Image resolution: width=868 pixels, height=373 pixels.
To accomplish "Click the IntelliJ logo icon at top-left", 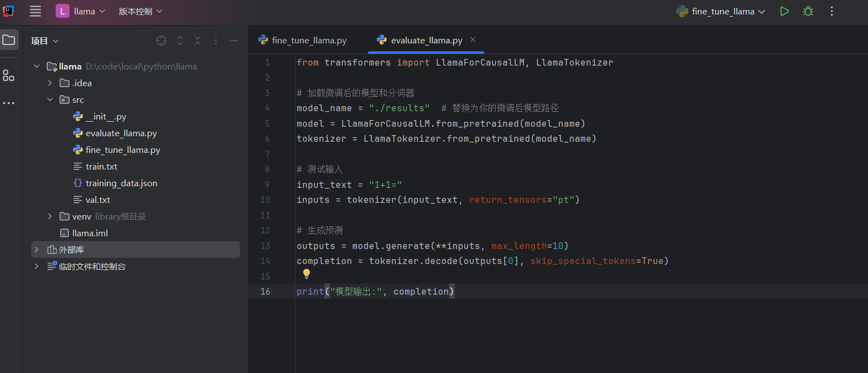I will click(x=9, y=11).
